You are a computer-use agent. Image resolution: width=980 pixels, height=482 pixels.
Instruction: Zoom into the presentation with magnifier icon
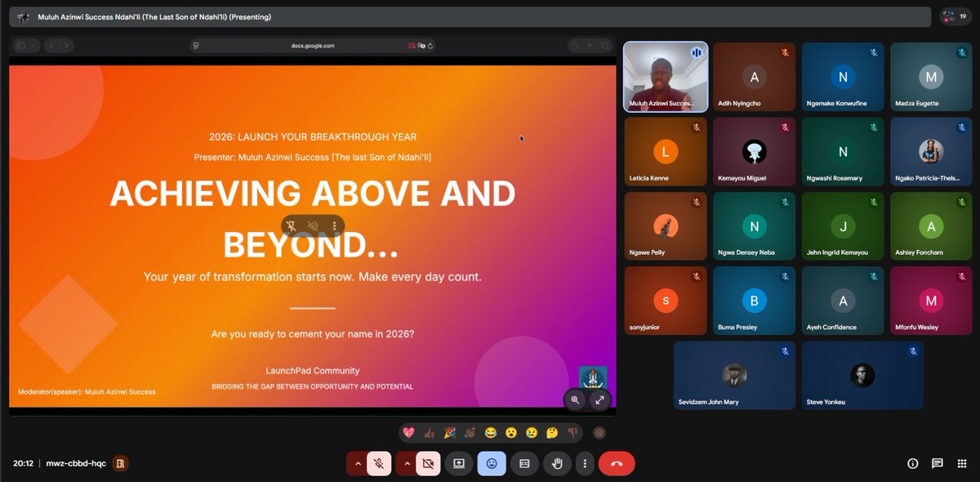576,399
